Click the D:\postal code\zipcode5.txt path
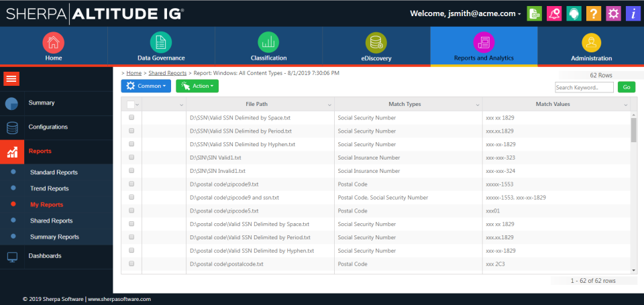 [x=224, y=211]
